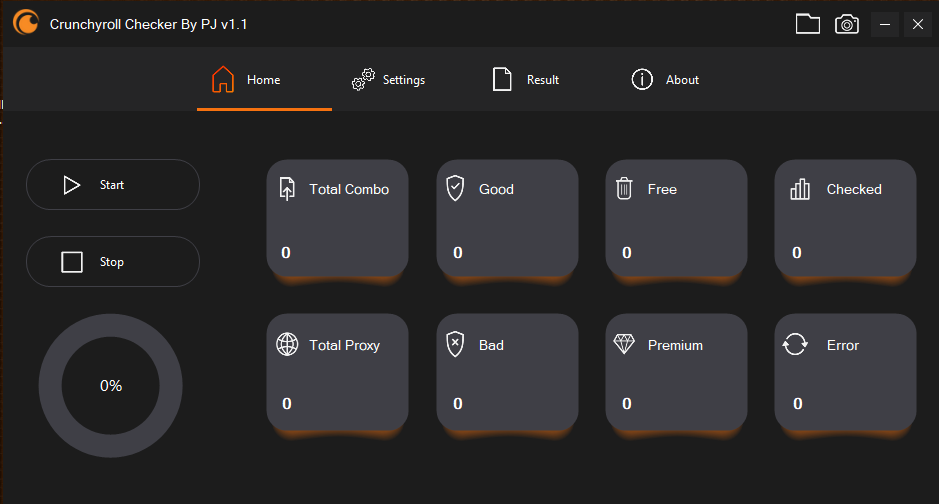939x504 pixels.
Task: Halt checking with the Stop button
Action: 113,262
